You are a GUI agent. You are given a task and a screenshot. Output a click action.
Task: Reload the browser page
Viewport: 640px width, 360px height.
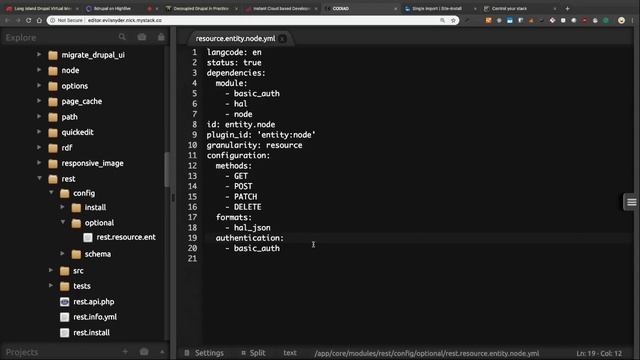point(28,20)
